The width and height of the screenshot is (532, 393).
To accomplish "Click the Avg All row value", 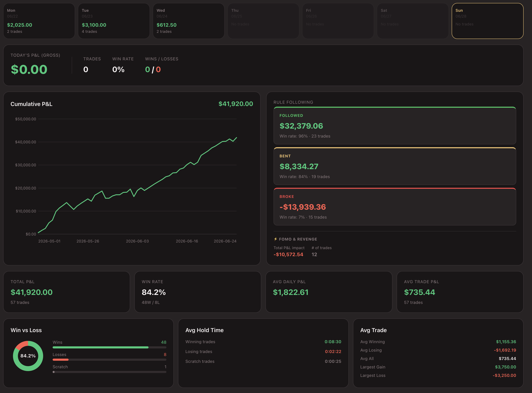I will (x=507, y=358).
